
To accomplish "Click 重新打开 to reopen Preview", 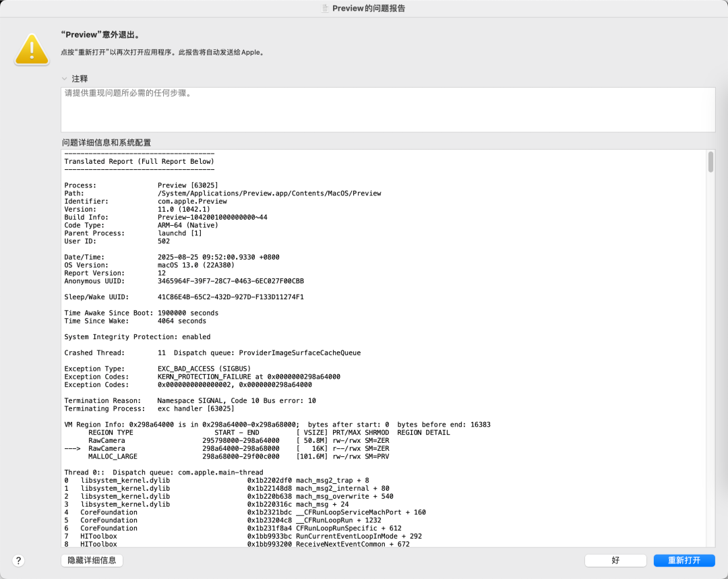I will [684, 560].
